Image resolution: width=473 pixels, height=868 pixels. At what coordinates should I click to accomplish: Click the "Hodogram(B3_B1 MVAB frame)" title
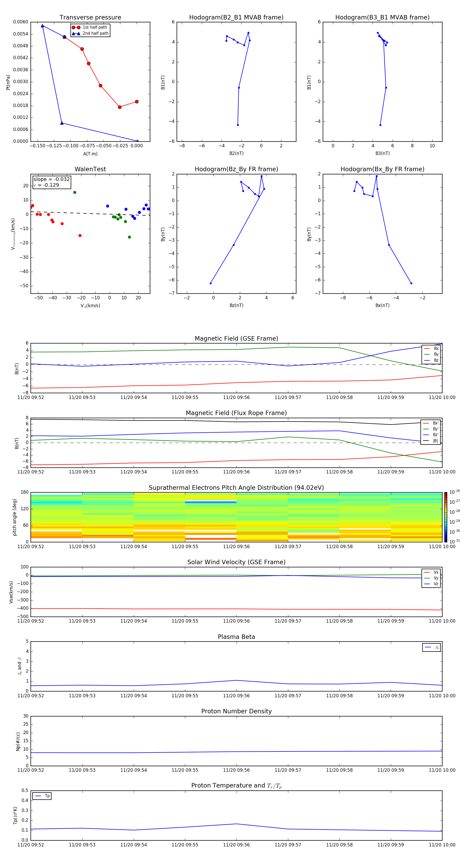[382, 18]
